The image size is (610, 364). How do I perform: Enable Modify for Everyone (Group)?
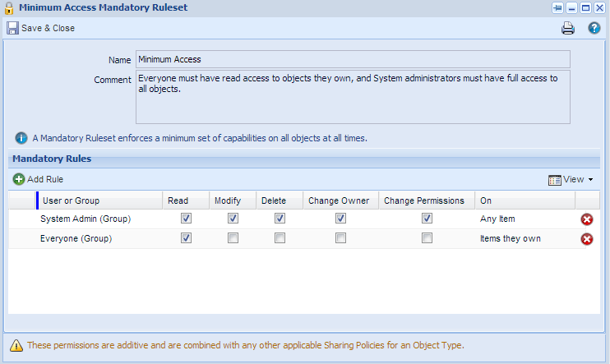233,238
